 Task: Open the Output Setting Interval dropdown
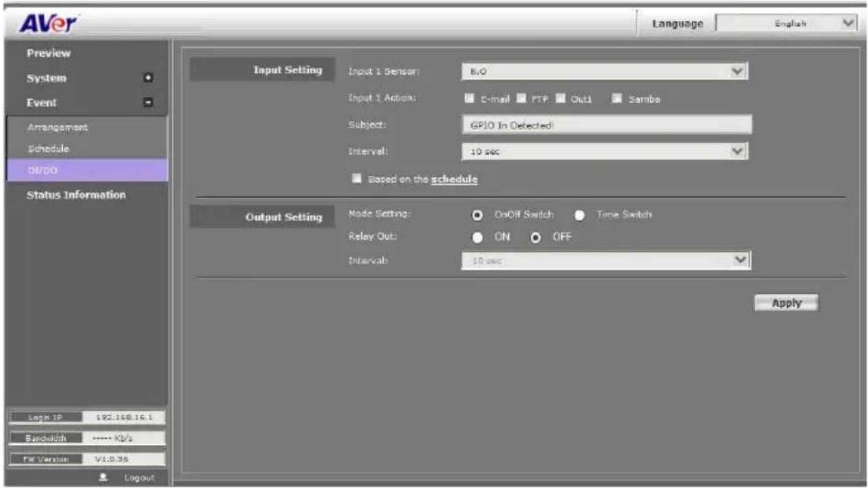point(606,261)
